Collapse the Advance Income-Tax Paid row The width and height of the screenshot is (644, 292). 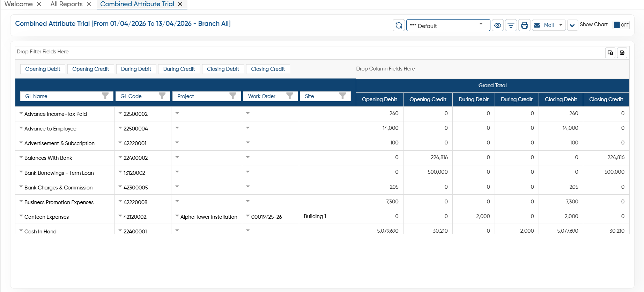pyautogui.click(x=21, y=113)
